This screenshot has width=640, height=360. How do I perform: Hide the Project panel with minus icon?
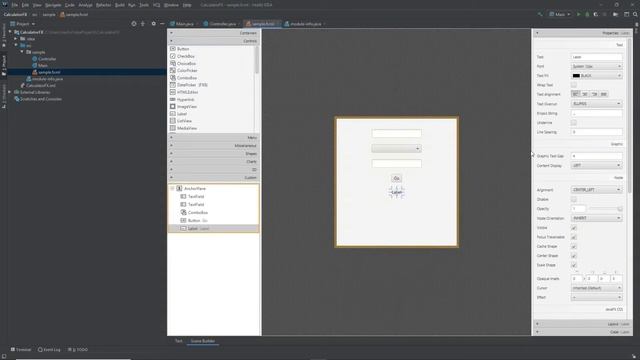click(162, 24)
